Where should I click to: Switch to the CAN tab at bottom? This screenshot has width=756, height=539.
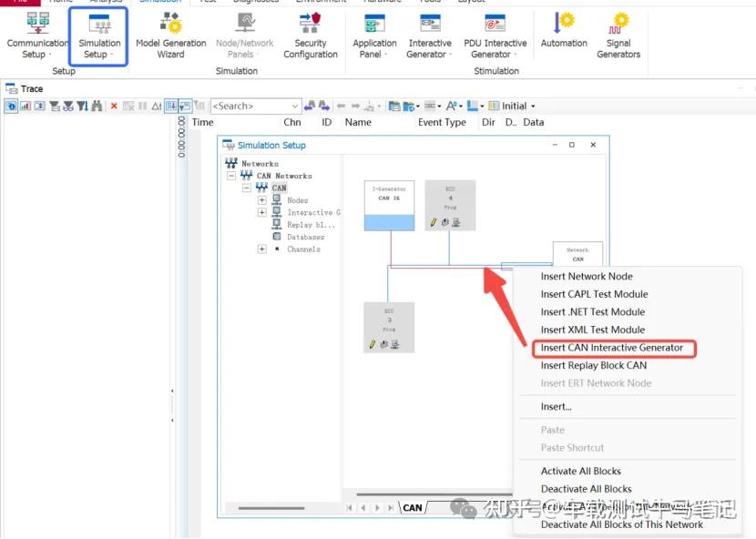pos(413,508)
